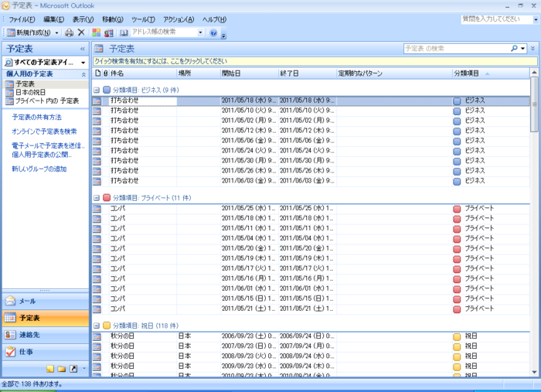Open the address book search dropdown arrow
Image resolution: width=541 pixels, height=392 pixels.
(200, 32)
